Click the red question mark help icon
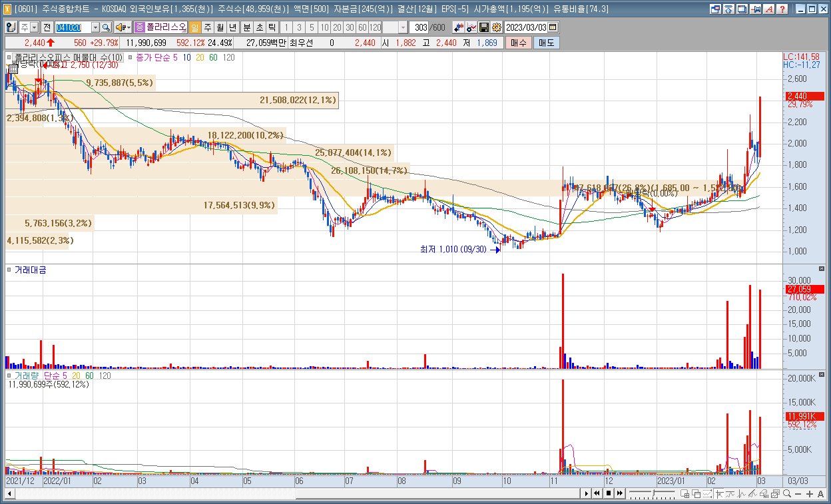This screenshot has height=504, width=831. 782,9
